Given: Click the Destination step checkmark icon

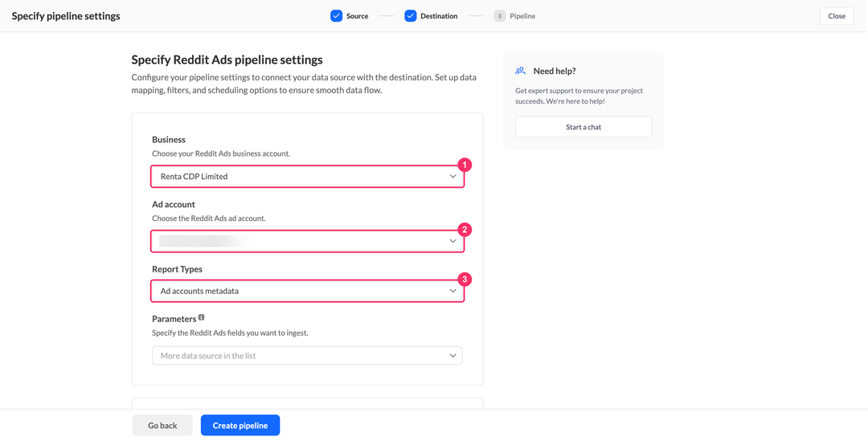Looking at the screenshot, I should pyautogui.click(x=410, y=16).
